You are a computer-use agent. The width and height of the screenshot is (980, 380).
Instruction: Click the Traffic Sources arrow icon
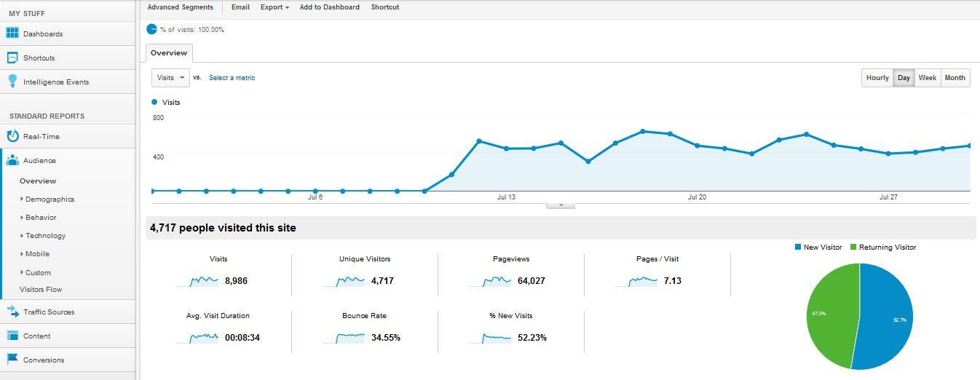12,312
